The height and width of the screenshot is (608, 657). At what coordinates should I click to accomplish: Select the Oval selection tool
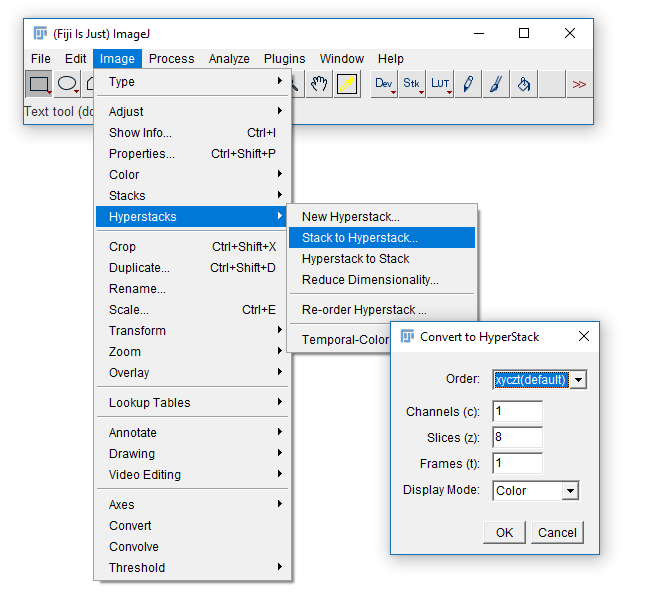point(67,84)
